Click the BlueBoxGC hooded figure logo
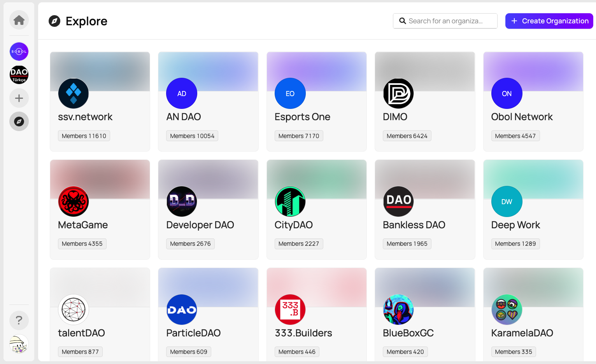596x364 pixels. (398, 310)
